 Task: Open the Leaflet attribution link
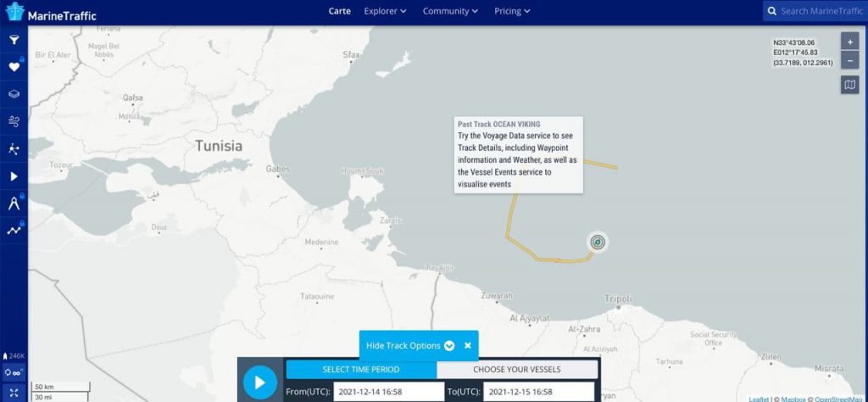[759, 399]
